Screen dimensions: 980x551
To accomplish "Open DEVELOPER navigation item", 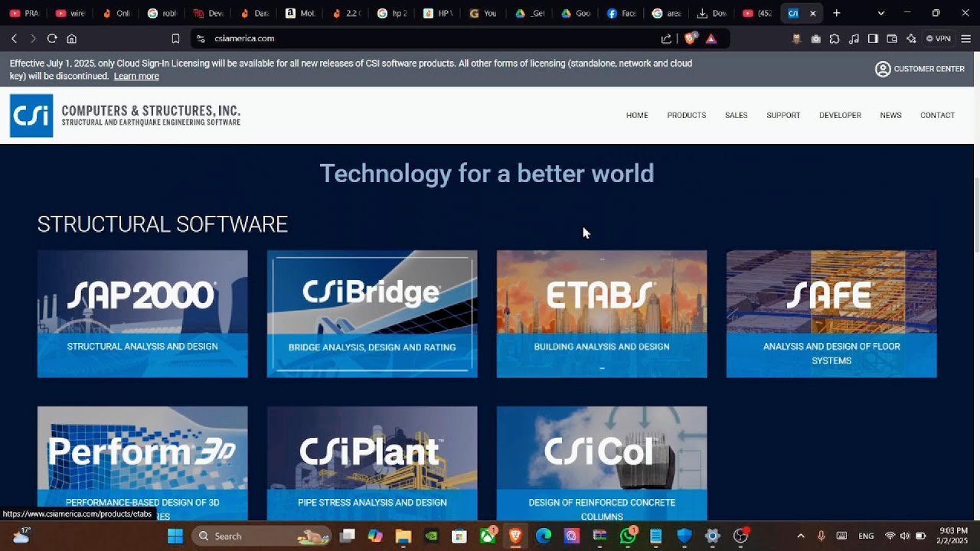I will (840, 116).
